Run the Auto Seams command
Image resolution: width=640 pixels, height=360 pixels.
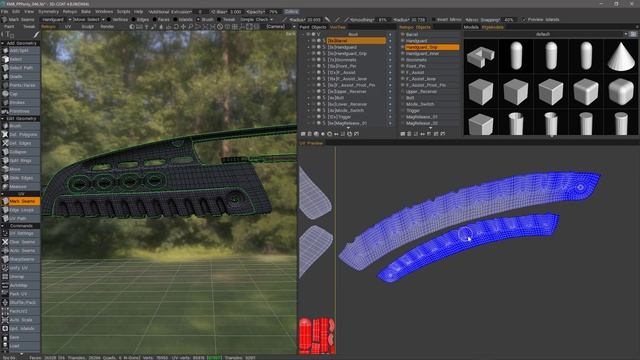[x=20, y=251]
